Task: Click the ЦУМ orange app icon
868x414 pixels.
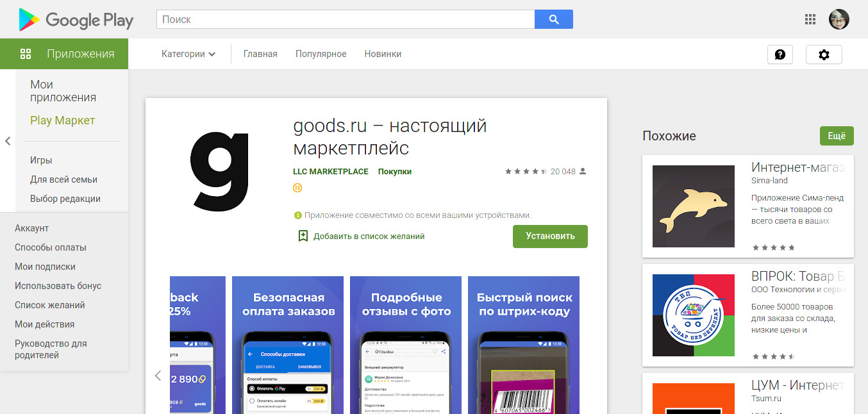Action: [x=694, y=399]
